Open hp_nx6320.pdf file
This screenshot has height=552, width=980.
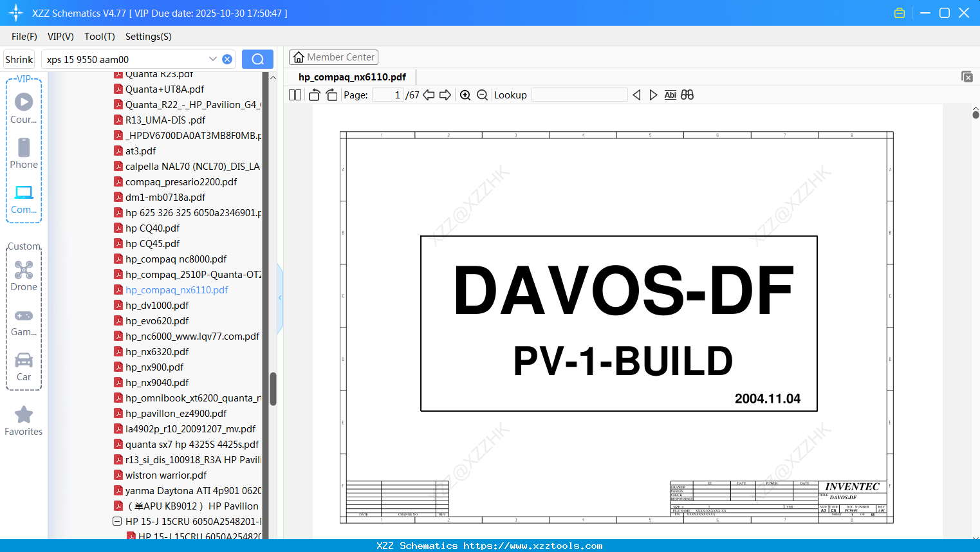(x=157, y=352)
